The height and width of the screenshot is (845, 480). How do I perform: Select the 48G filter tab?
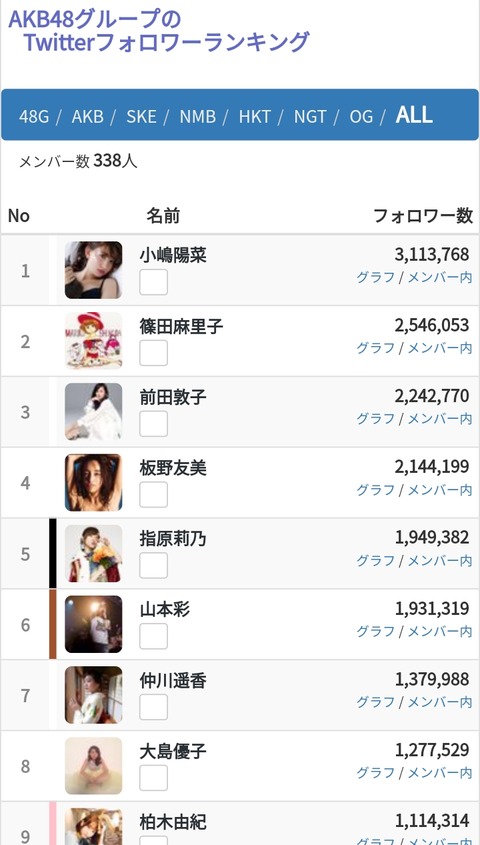coord(34,116)
